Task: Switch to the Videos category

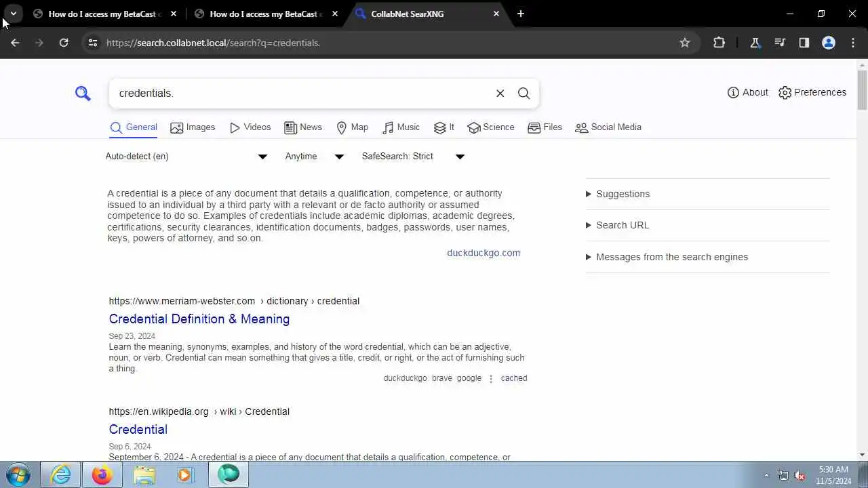Action: pyautogui.click(x=250, y=127)
